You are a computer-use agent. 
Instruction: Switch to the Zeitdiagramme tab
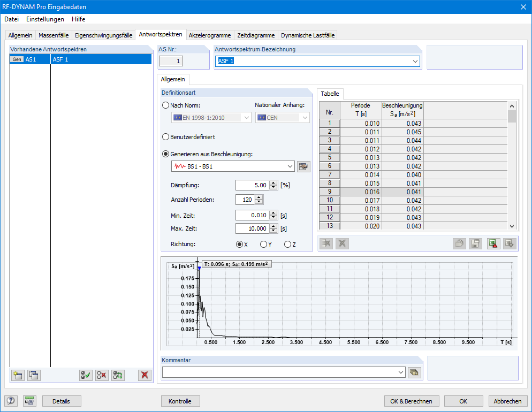pyautogui.click(x=256, y=35)
